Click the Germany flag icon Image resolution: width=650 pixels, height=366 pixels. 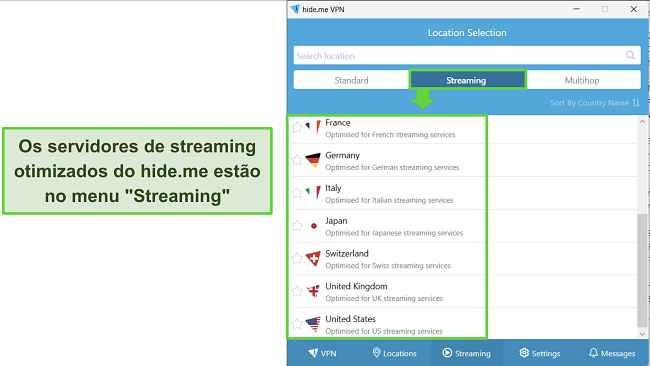coord(313,160)
